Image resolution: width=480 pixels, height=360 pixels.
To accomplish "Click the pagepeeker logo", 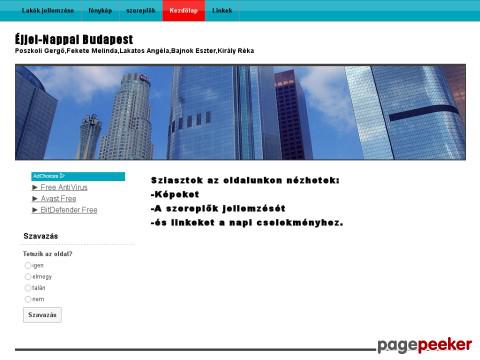I will (425, 345).
